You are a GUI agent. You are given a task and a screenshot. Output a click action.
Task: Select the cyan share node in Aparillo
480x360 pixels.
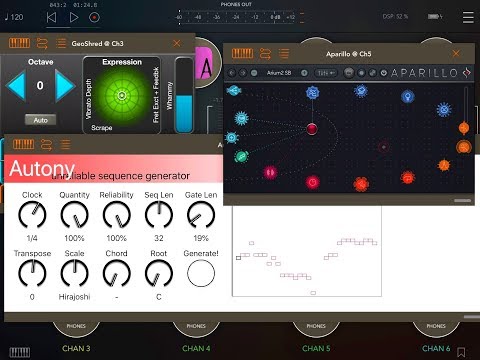click(x=234, y=90)
